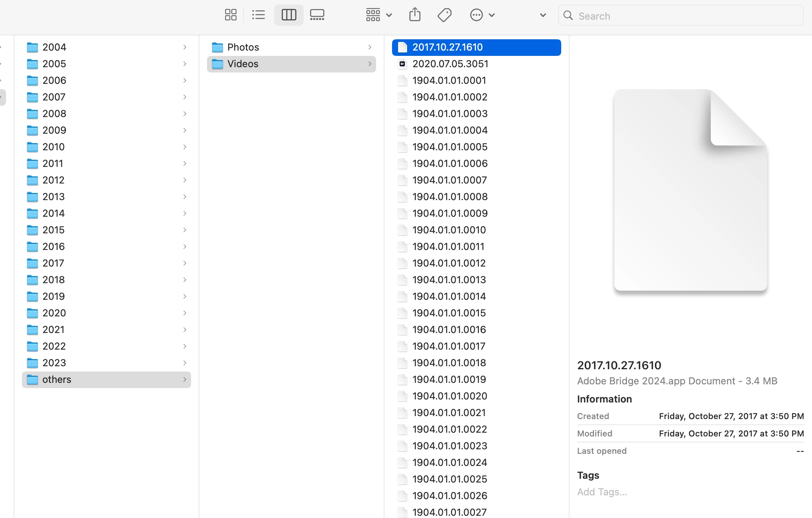The height and width of the screenshot is (518, 812).
Task: Switch to gallery view
Action: click(317, 15)
